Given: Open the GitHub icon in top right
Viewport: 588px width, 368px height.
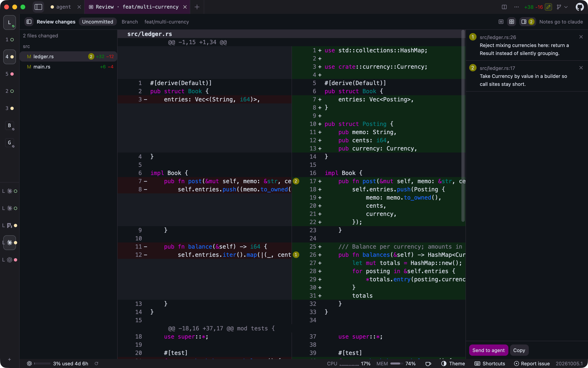Looking at the screenshot, I should tap(579, 7).
